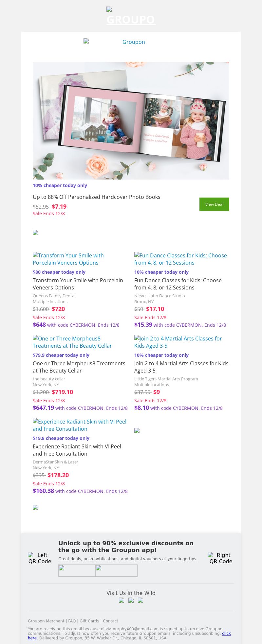Open the FAQ footer link
Image resolution: width=262 pixels, height=644 pixels.
click(x=72, y=621)
